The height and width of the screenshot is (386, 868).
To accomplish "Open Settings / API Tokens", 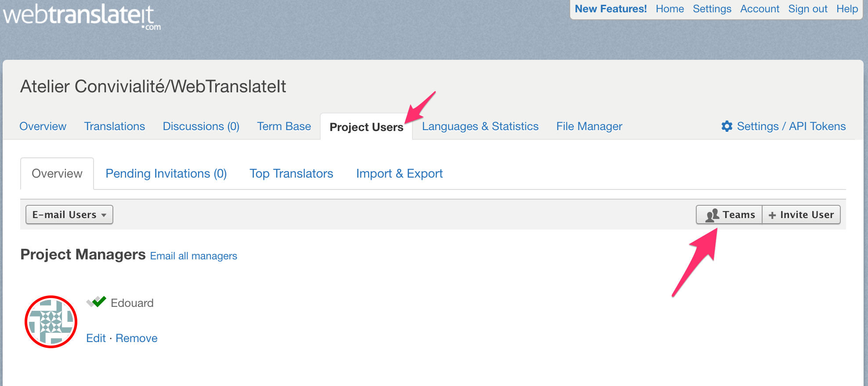I will 783,126.
